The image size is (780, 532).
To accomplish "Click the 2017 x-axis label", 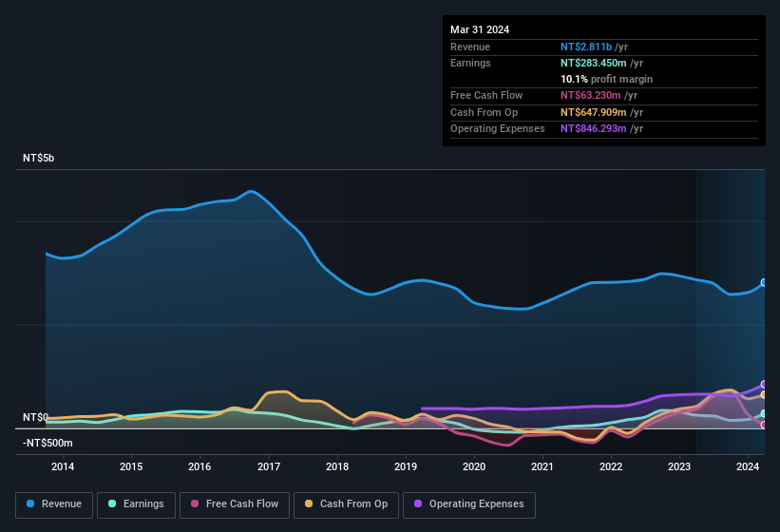I will 269,466.
